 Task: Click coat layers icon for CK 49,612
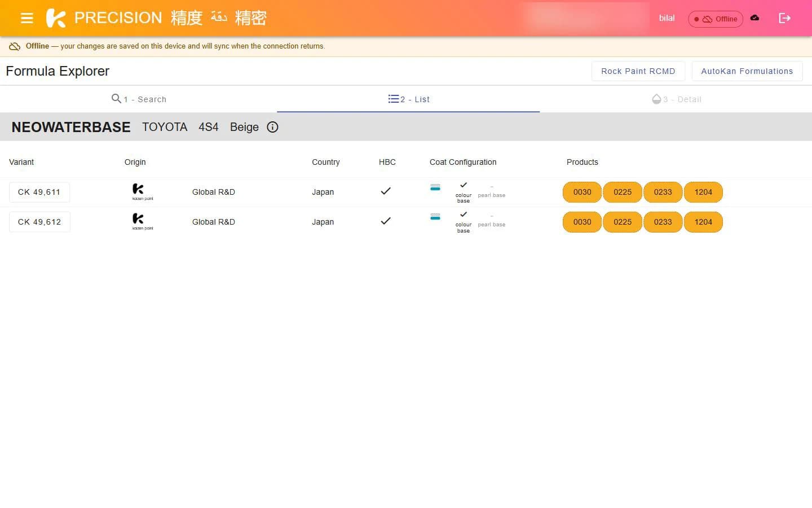pyautogui.click(x=435, y=217)
